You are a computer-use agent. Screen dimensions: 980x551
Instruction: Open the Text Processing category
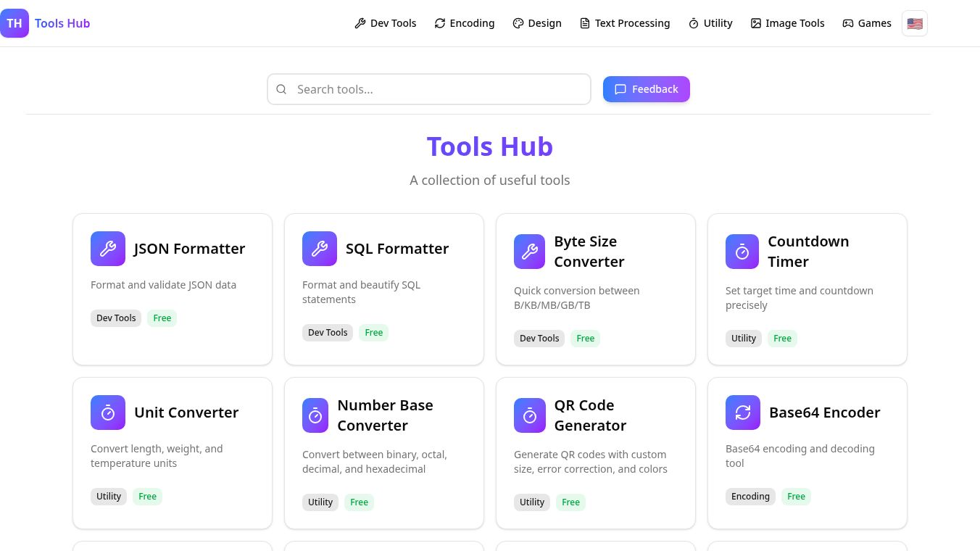(x=624, y=23)
